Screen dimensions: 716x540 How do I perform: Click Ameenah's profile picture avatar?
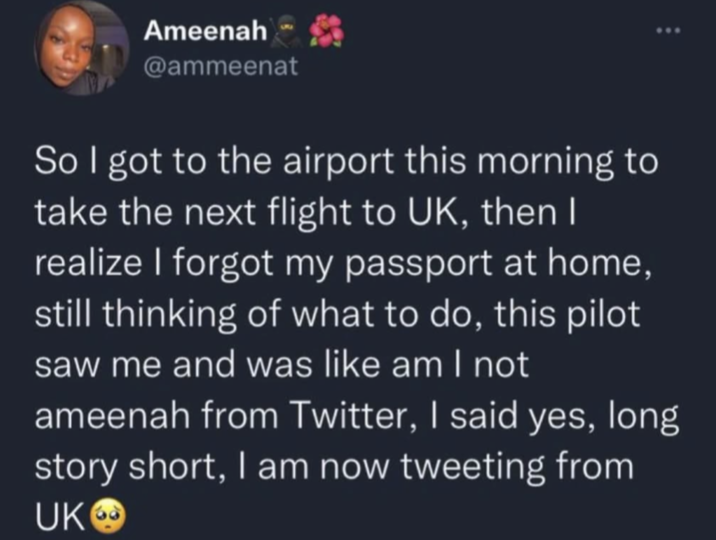click(82, 49)
